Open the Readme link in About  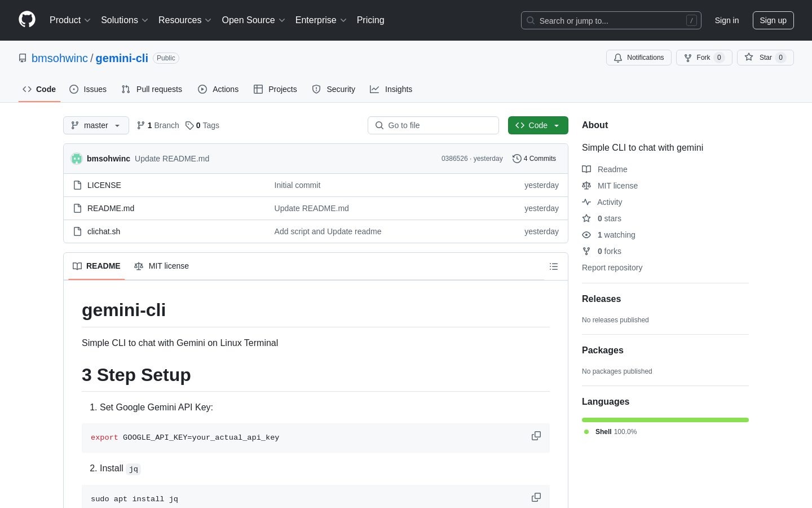pyautogui.click(x=604, y=169)
